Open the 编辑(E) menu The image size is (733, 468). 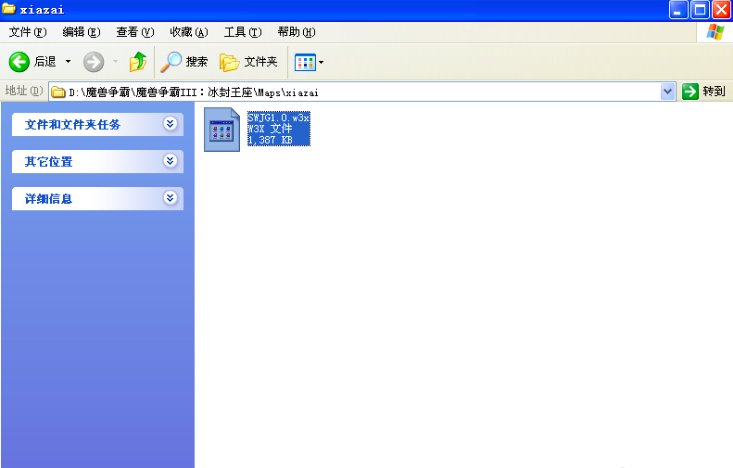coord(81,32)
